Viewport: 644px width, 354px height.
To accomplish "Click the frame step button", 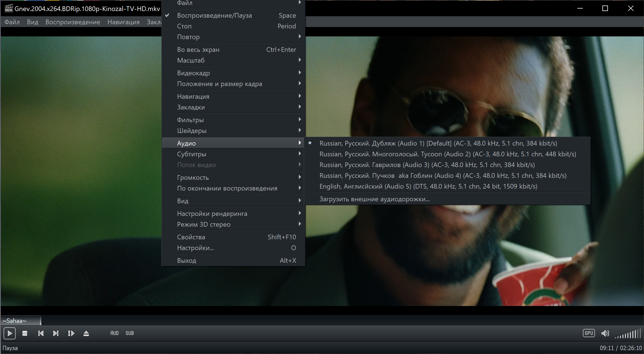I will point(71,333).
